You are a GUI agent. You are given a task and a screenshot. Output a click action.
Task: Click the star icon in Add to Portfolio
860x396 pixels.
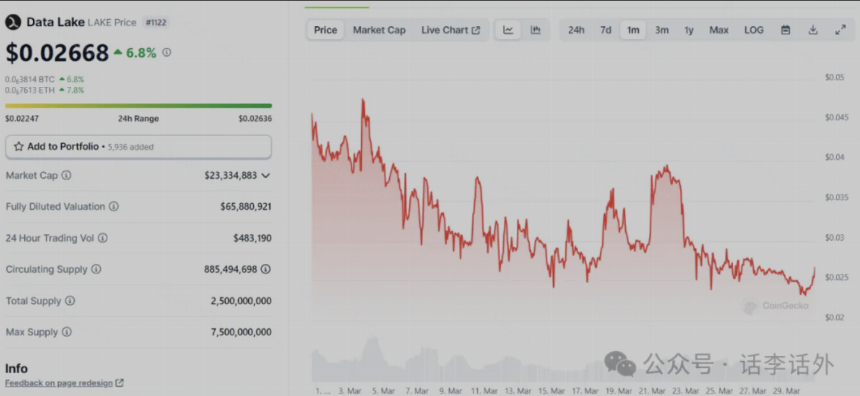[19, 146]
